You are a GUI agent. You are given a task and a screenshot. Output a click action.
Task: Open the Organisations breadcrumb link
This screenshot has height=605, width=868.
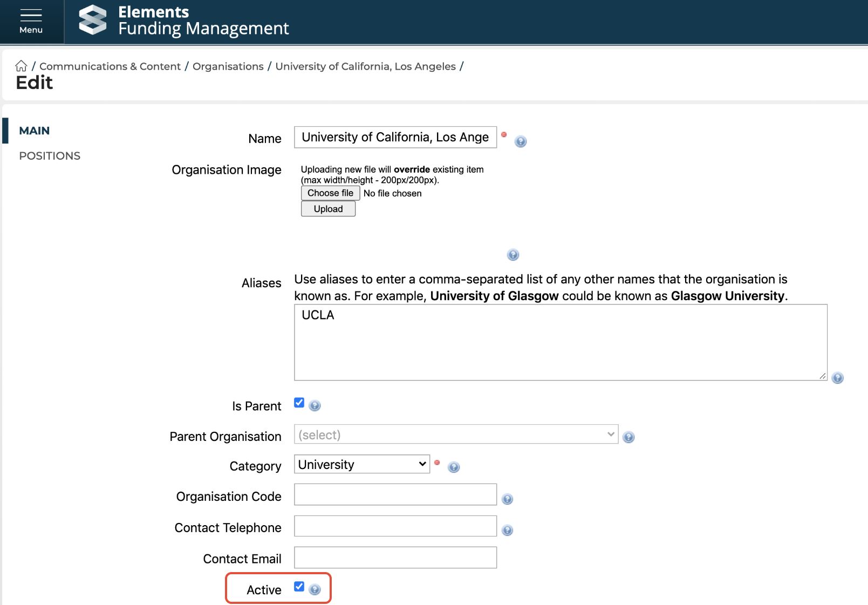[228, 66]
